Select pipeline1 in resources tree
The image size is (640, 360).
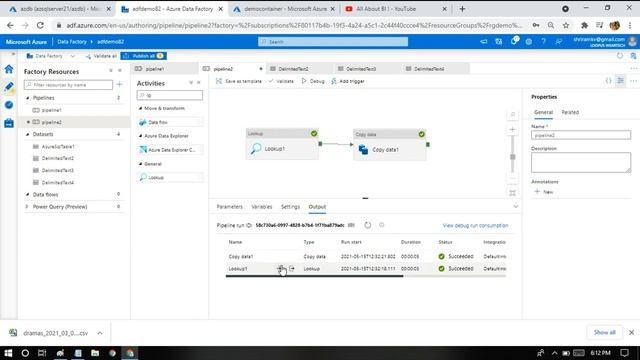pyautogui.click(x=51, y=110)
